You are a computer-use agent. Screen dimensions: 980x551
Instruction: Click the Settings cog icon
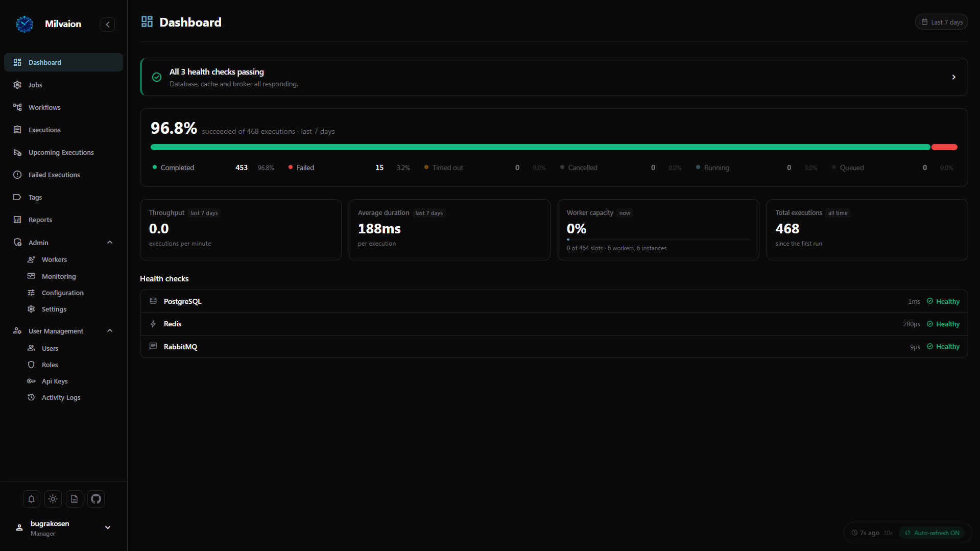(31, 309)
